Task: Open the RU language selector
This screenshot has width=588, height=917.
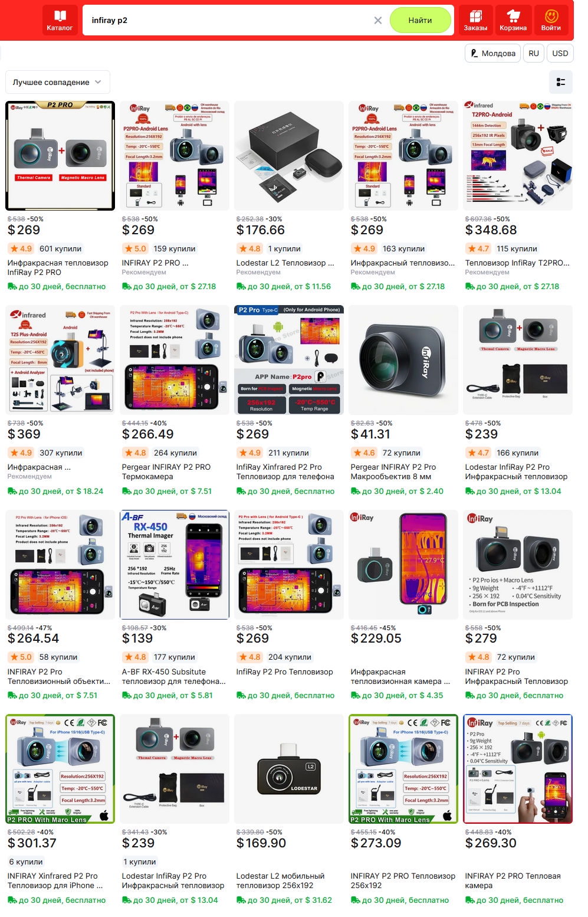Action: [x=534, y=53]
